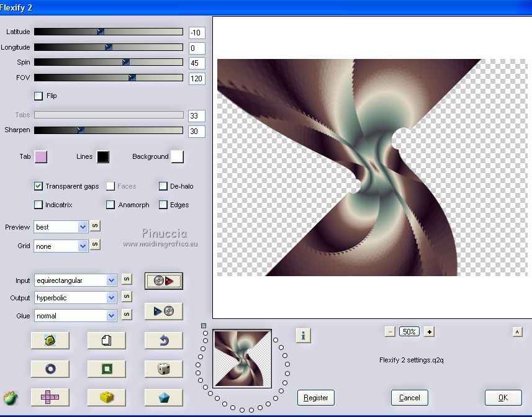Screen dimensions: 532x417
Task: Click the Sharpen slider handle
Action: point(81,130)
